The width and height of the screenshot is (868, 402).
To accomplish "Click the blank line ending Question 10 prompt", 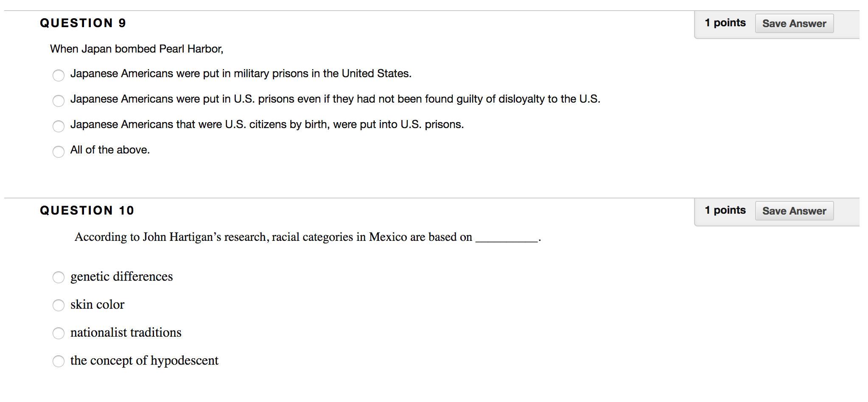I will (x=507, y=239).
